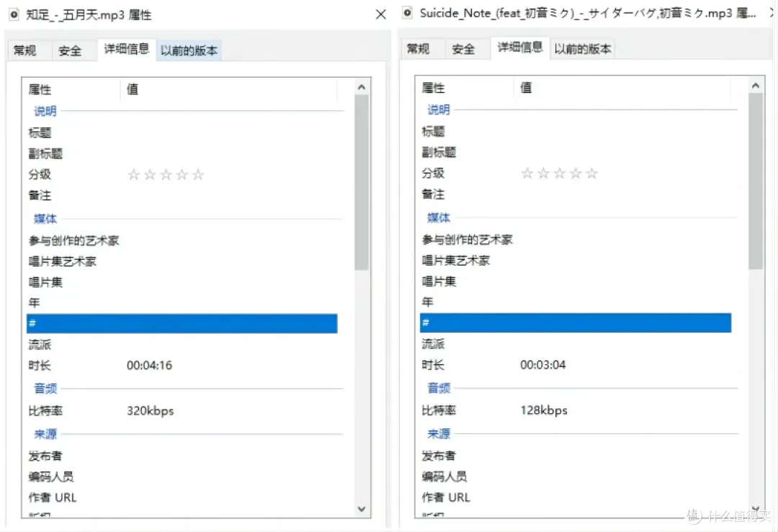The image size is (778, 532).
Task: Click the mp3 file icon in right window title
Action: coord(408,12)
